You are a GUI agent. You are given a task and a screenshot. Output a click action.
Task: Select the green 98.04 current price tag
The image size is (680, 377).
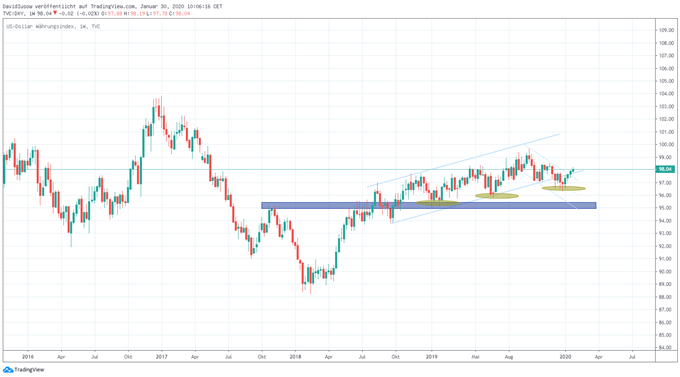coord(666,170)
